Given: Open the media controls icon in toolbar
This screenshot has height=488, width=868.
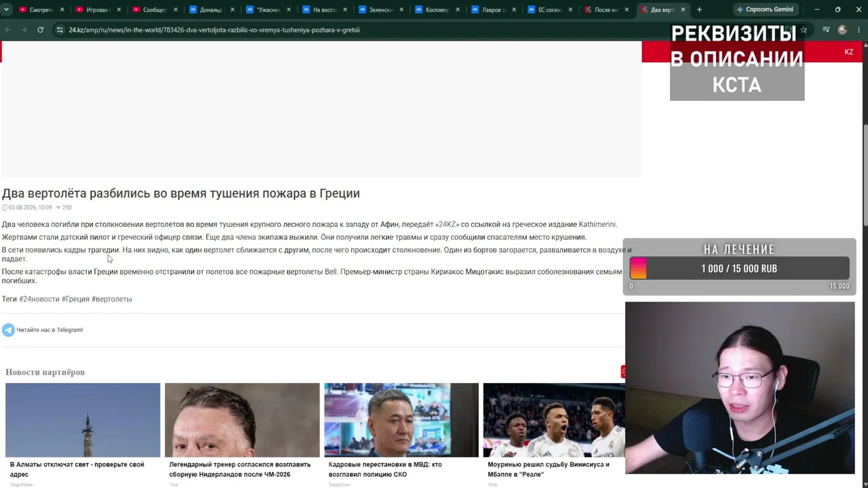Looking at the screenshot, I should (x=826, y=30).
